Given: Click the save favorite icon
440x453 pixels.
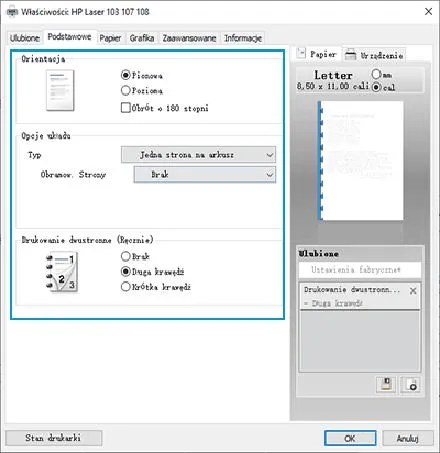Looking at the screenshot, I should click(386, 384).
